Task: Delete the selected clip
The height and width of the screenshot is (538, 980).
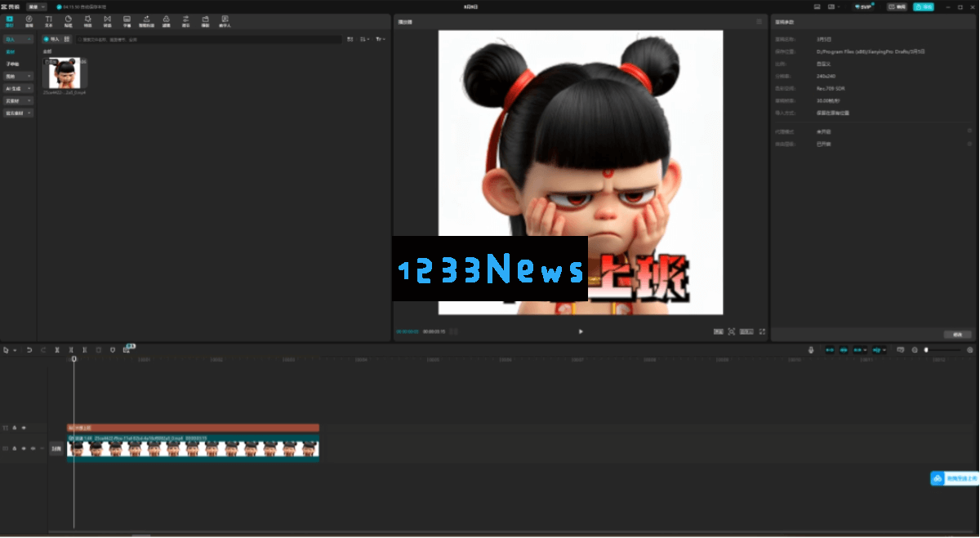Action: tap(99, 350)
